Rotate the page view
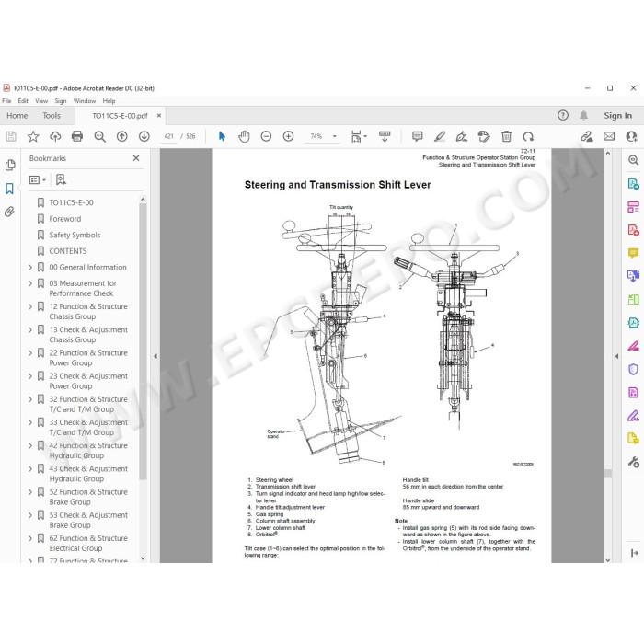The height and width of the screenshot is (644, 644). [x=529, y=136]
